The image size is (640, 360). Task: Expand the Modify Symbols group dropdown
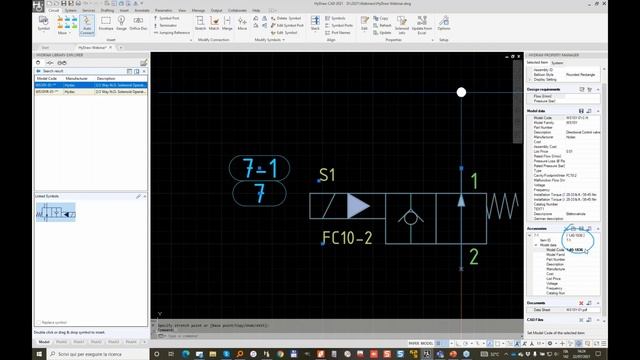tap(283, 40)
